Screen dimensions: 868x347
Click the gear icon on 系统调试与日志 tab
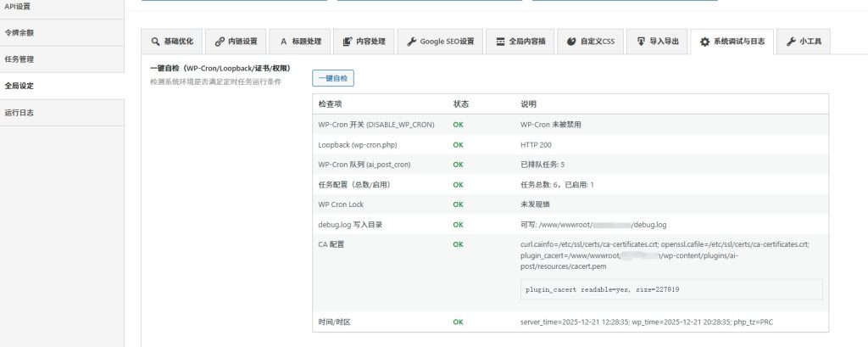(x=704, y=42)
